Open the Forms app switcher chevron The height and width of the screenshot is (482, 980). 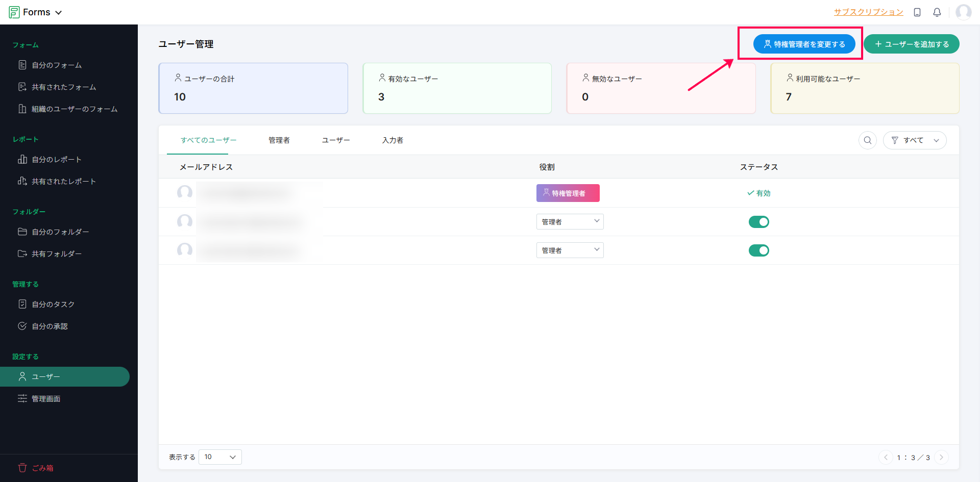59,13
